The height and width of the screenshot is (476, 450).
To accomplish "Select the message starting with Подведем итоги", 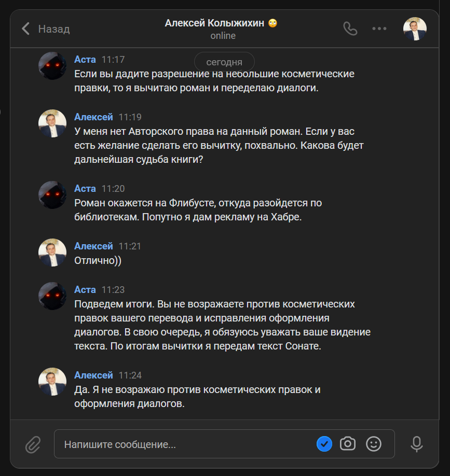I will pyautogui.click(x=222, y=325).
